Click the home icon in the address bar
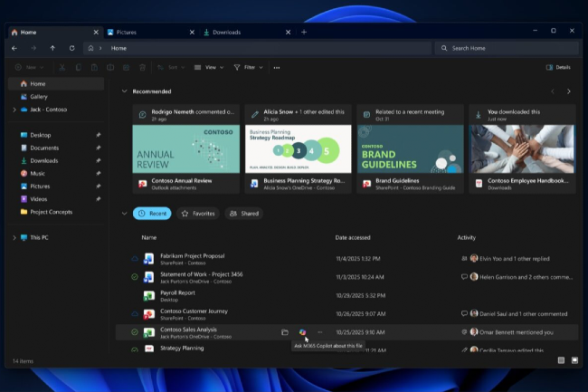 [90, 48]
